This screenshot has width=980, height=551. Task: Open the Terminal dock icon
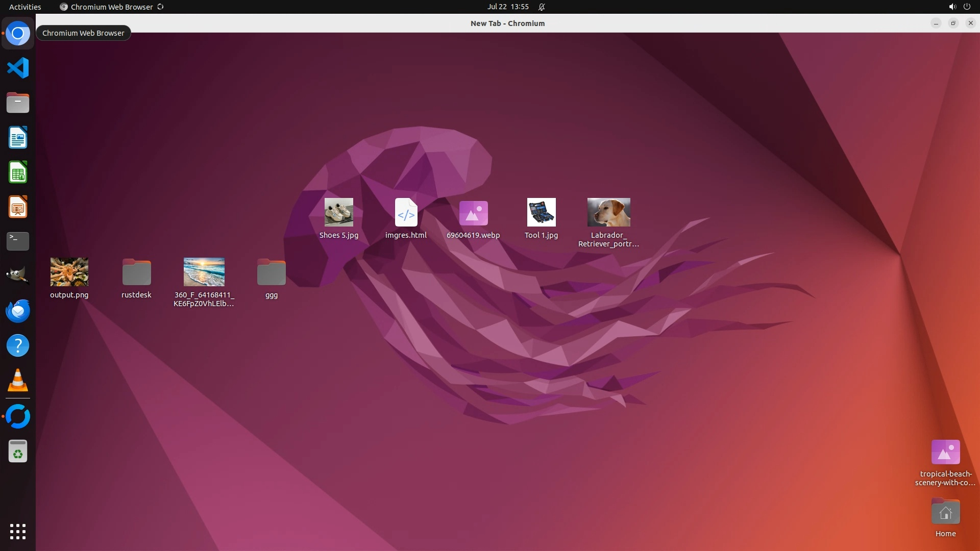tap(18, 241)
